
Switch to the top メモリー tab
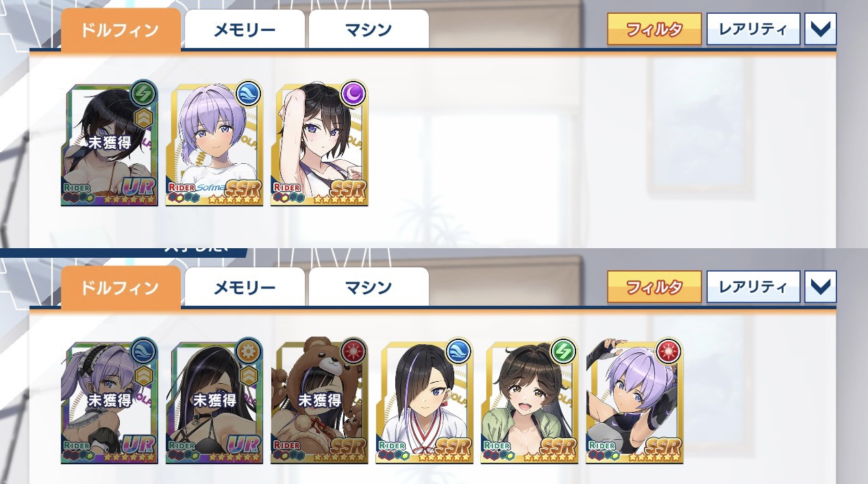point(245,30)
